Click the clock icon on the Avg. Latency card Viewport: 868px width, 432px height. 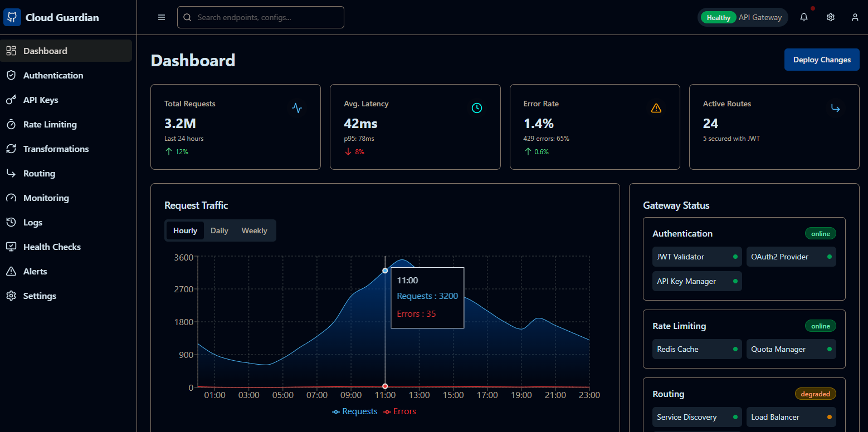click(x=477, y=108)
